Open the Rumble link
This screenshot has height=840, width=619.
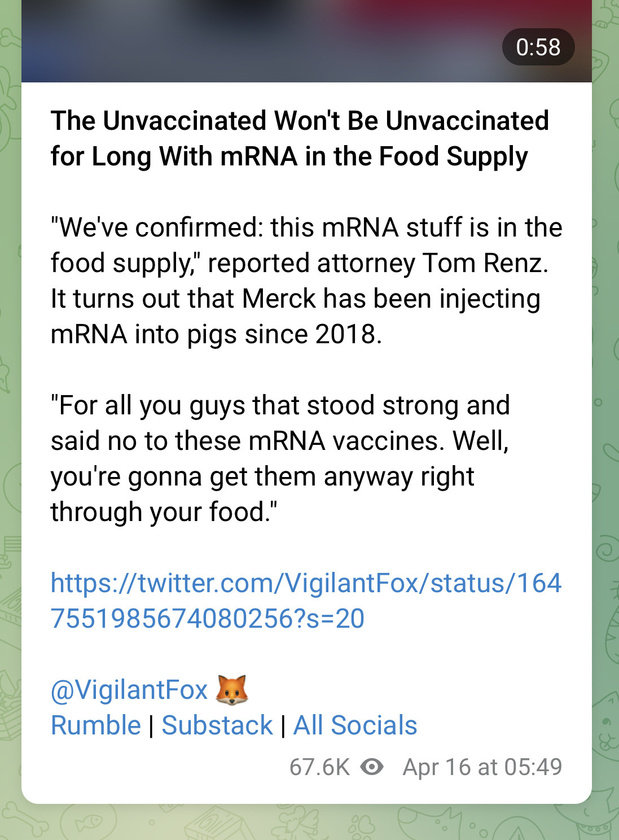pyautogui.click(x=95, y=725)
